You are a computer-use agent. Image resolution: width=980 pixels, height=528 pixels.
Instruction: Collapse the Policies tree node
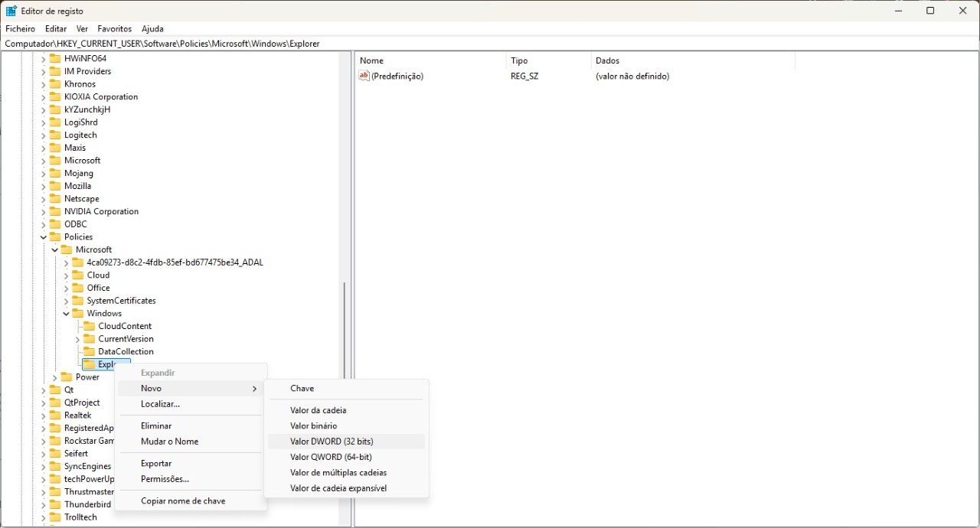(x=44, y=237)
